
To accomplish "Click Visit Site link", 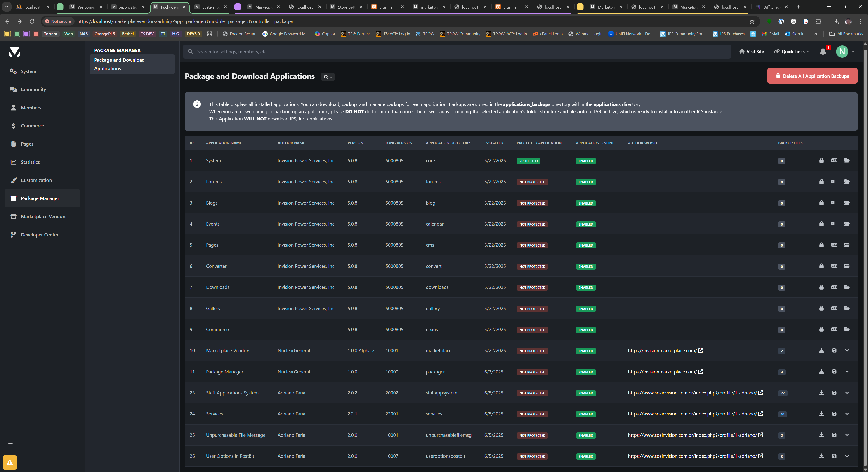I will tap(751, 52).
